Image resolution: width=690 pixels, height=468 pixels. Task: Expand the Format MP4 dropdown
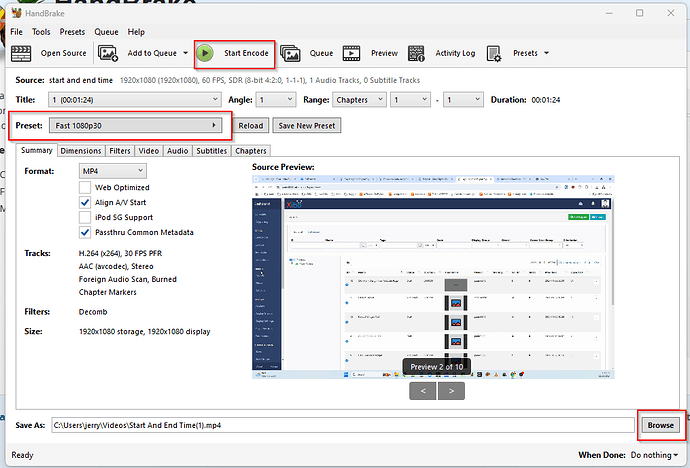pyautogui.click(x=113, y=171)
